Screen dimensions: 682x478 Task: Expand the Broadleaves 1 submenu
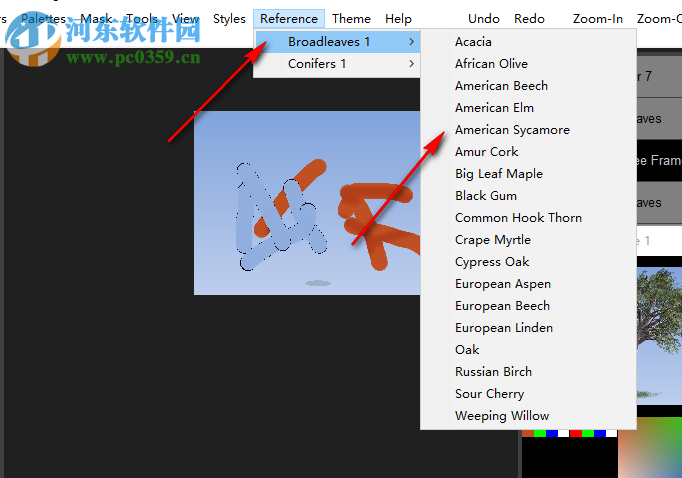(337, 42)
